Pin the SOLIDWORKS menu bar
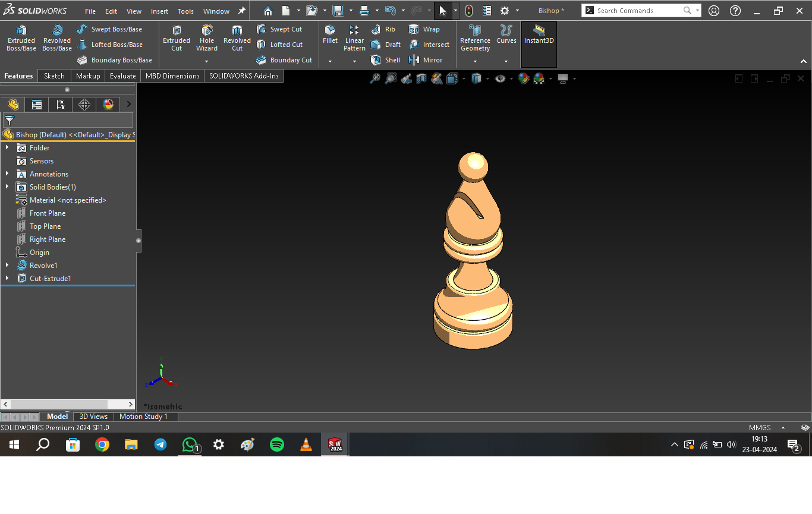The width and height of the screenshot is (812, 514). click(242, 11)
